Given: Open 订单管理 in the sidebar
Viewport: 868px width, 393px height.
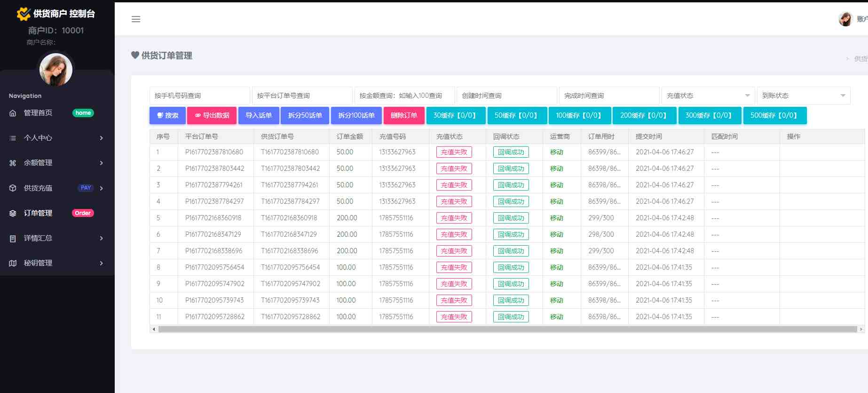Looking at the screenshot, I should [x=38, y=213].
